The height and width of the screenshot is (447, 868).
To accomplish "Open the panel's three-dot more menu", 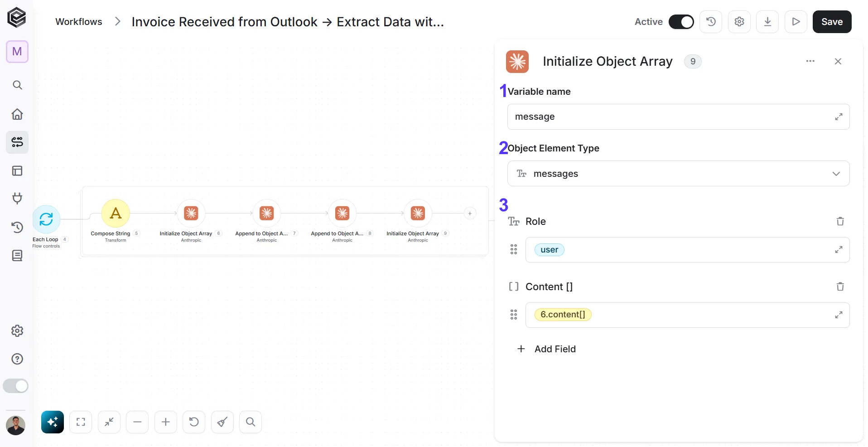I will 810,61.
